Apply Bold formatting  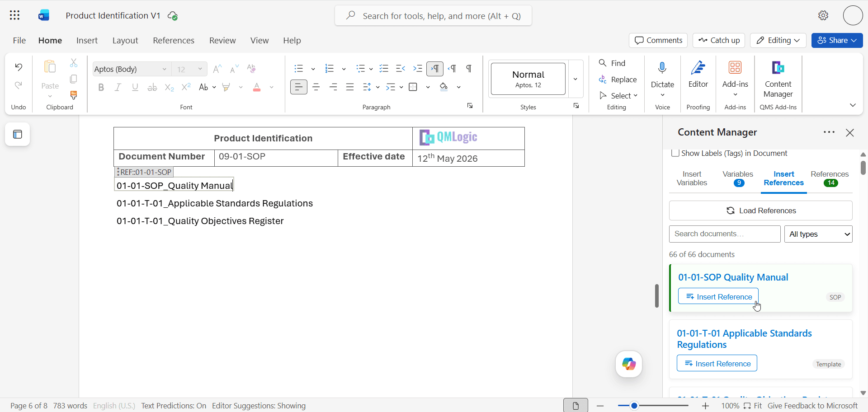coord(101,87)
